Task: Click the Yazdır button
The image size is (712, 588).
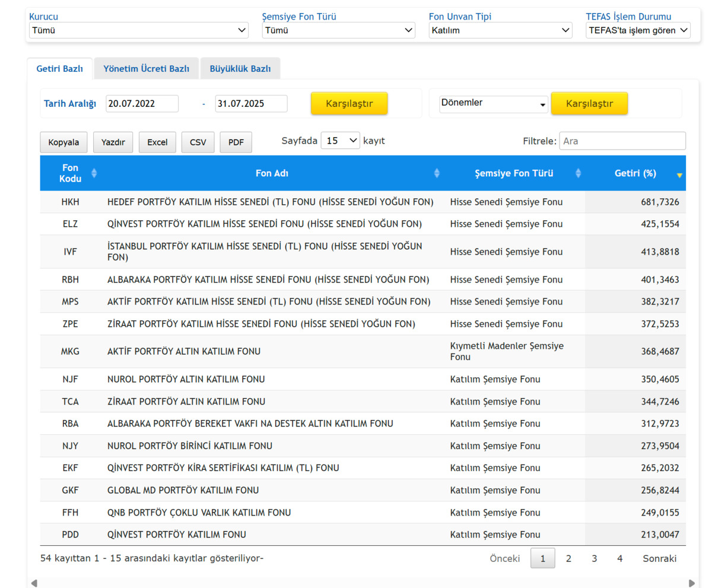Action: pos(113,142)
